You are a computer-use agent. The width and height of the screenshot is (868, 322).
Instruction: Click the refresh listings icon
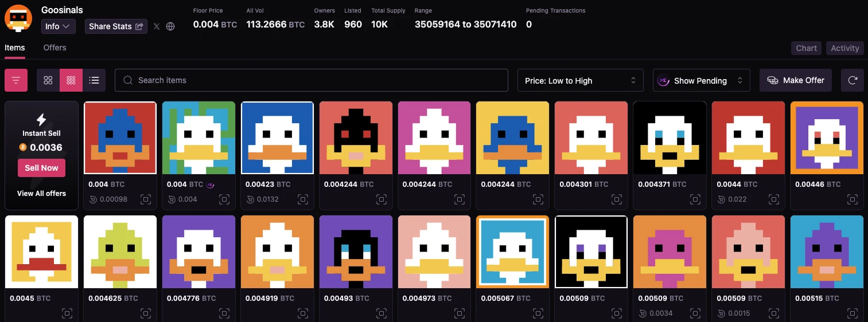click(852, 80)
